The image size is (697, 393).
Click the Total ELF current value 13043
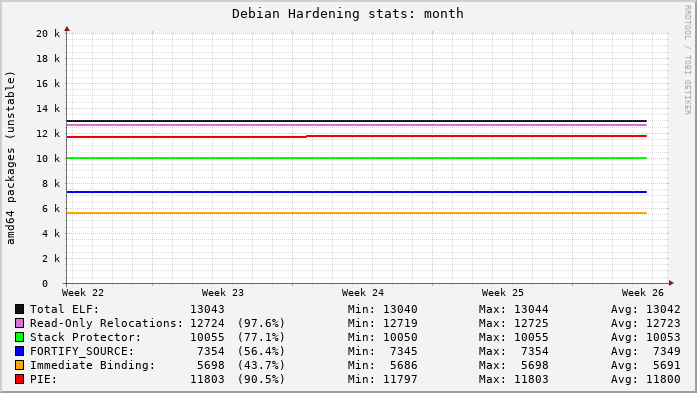pyautogui.click(x=208, y=309)
